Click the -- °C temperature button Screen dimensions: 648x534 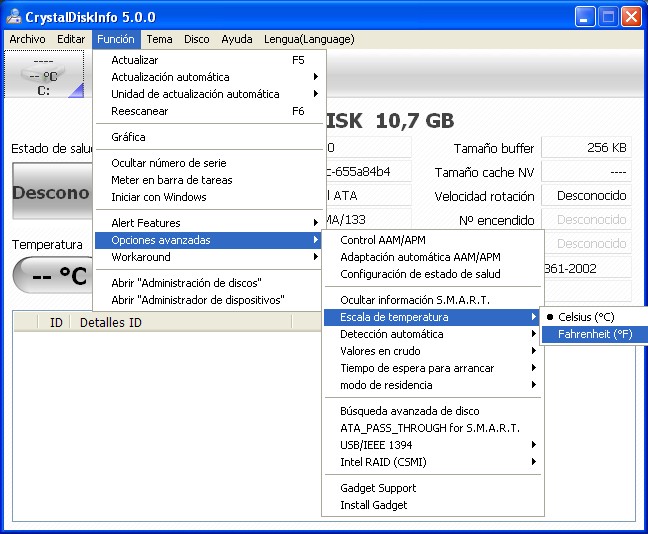pos(54,275)
